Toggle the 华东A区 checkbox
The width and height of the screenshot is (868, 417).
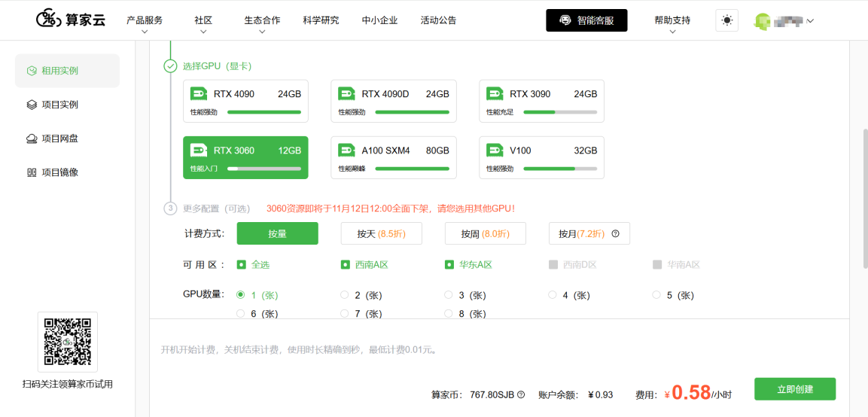click(449, 265)
